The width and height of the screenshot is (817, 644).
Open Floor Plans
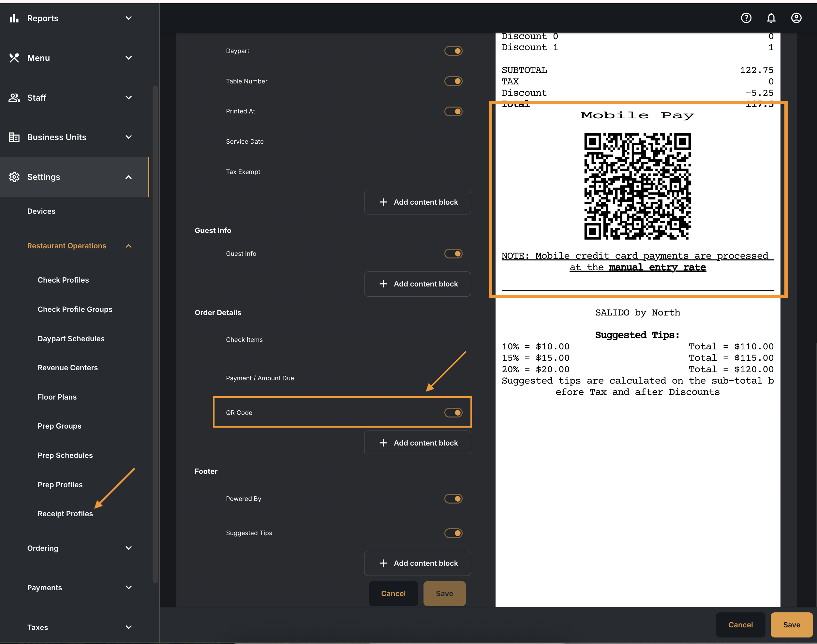click(57, 397)
